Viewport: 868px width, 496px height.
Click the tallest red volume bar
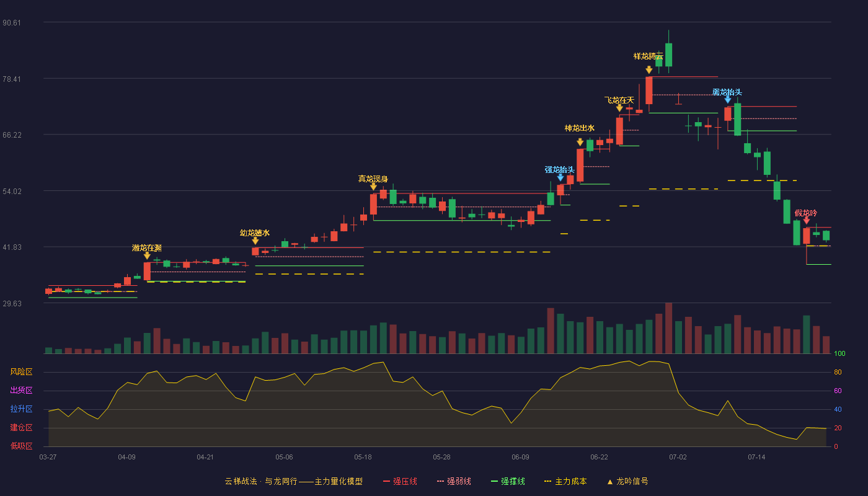[668, 328]
